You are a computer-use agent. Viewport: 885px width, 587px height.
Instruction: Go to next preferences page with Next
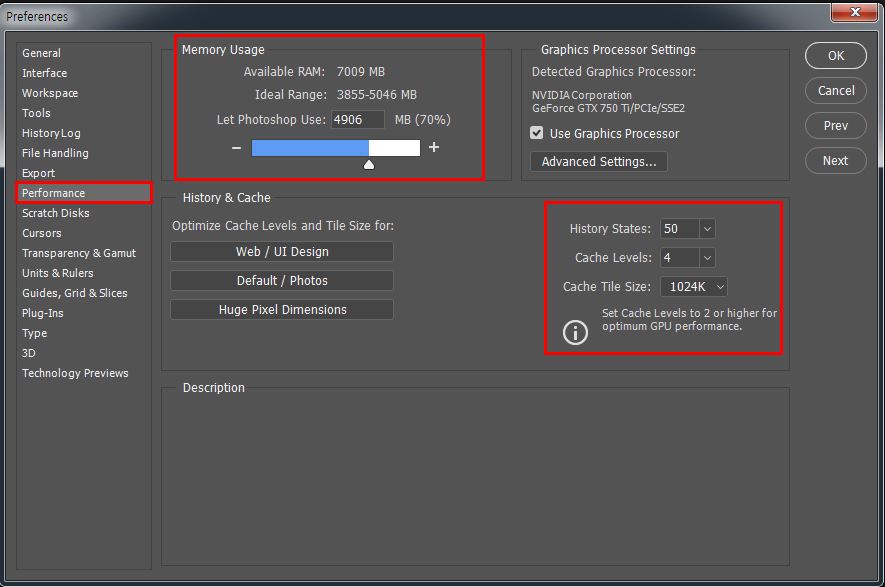836,160
